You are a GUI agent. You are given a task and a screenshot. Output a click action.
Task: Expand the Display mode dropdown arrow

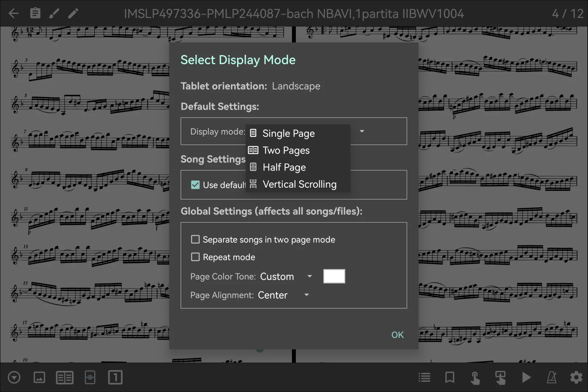(362, 131)
